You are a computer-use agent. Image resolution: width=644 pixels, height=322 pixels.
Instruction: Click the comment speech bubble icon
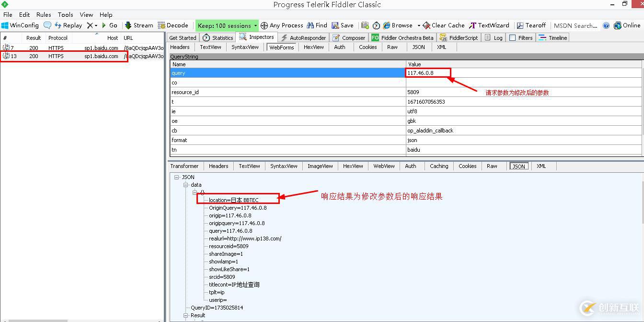click(x=47, y=25)
